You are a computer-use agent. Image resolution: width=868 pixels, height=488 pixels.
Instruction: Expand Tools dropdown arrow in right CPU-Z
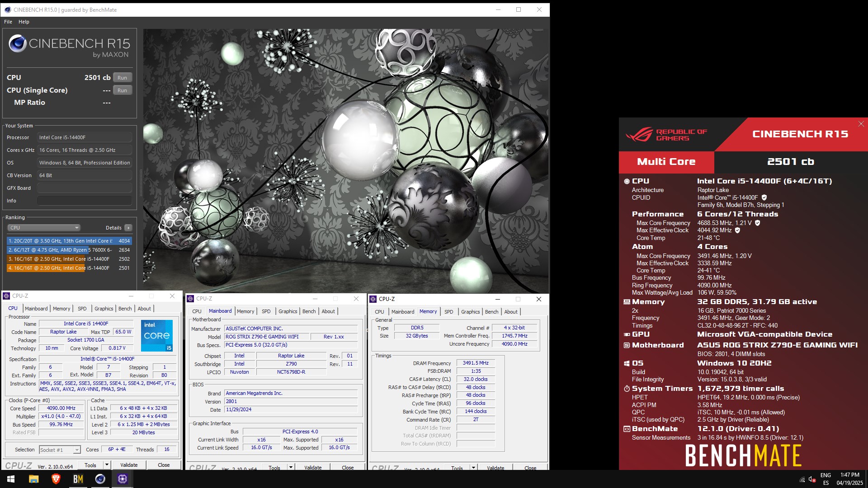coord(473,468)
